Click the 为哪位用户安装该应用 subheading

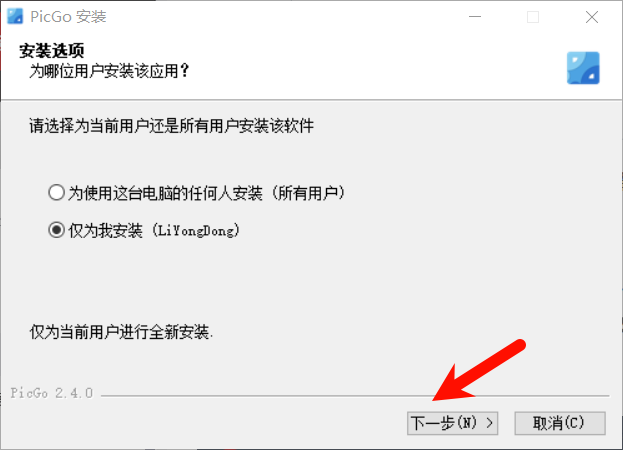[109, 71]
